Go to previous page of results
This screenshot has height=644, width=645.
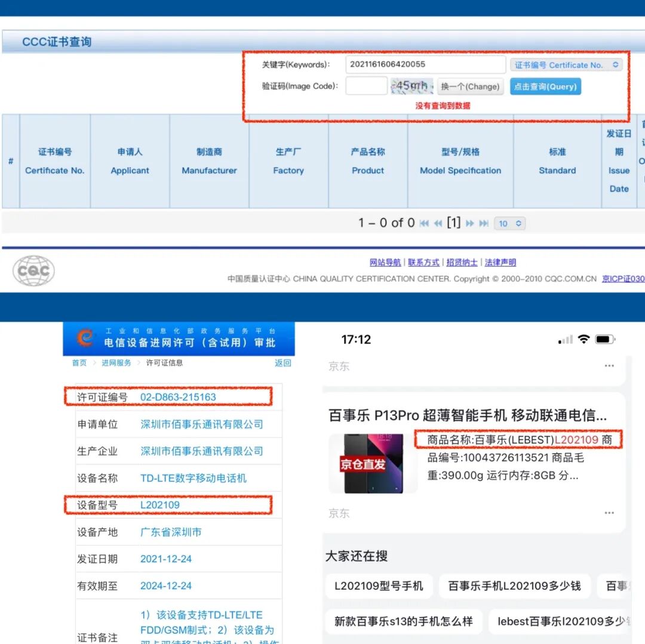pyautogui.click(x=438, y=223)
